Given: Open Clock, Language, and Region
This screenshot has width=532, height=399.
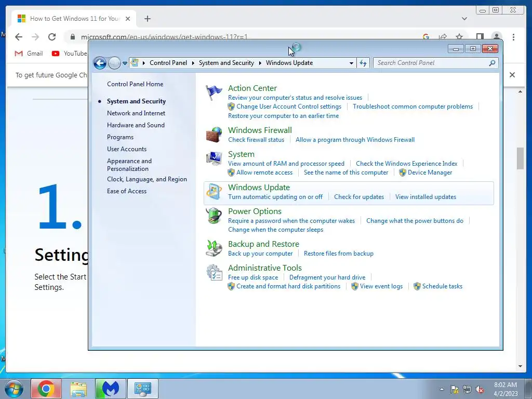Looking at the screenshot, I should coord(147,179).
